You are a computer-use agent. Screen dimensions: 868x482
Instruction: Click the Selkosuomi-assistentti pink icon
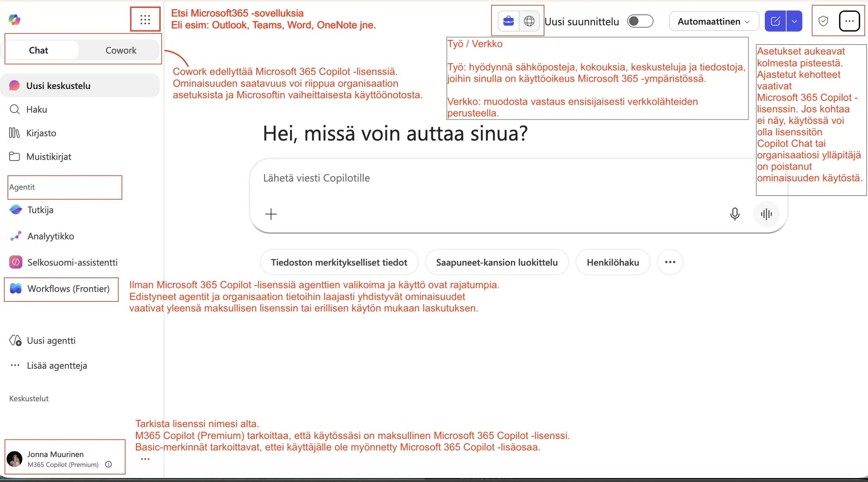(x=16, y=262)
